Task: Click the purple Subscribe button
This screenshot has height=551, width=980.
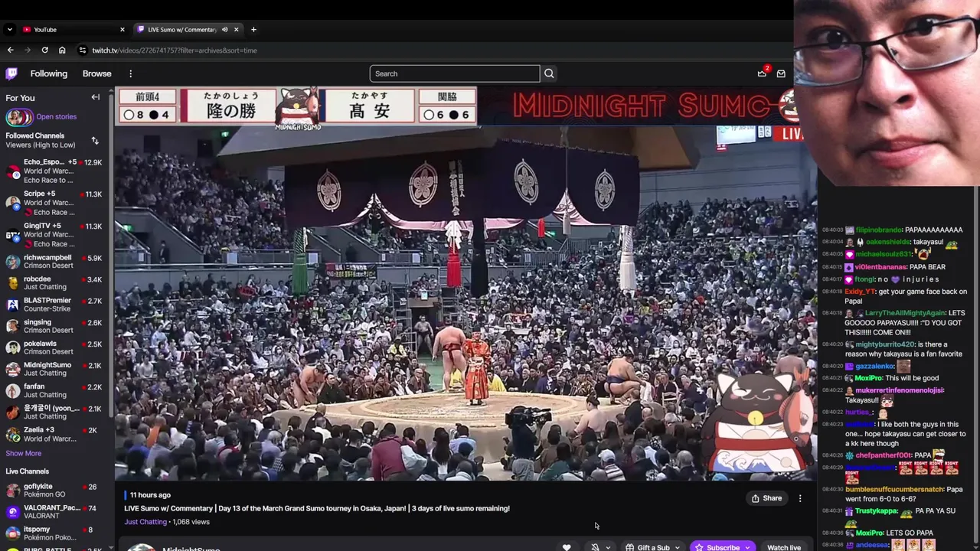Action: (717, 547)
